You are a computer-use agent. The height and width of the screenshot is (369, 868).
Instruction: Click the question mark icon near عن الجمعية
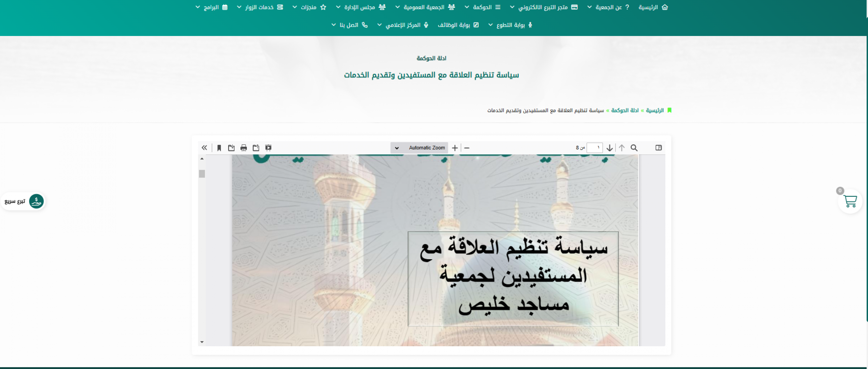click(627, 7)
